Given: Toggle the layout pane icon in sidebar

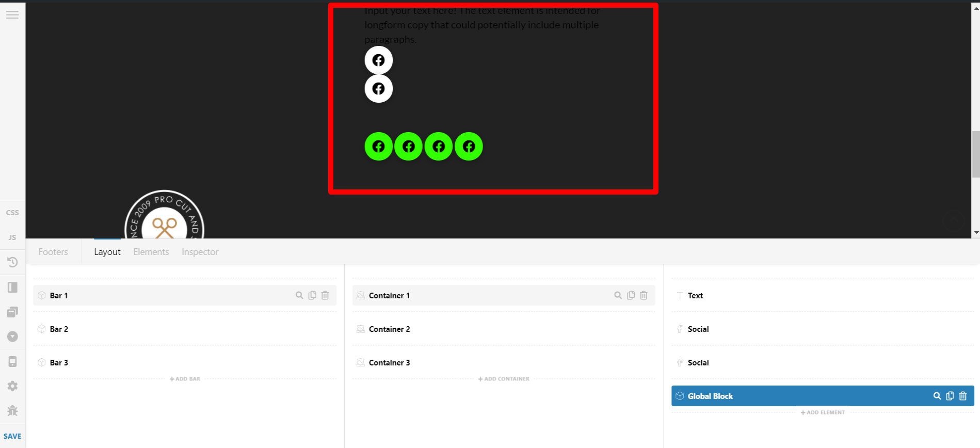Looking at the screenshot, I should (x=12, y=287).
